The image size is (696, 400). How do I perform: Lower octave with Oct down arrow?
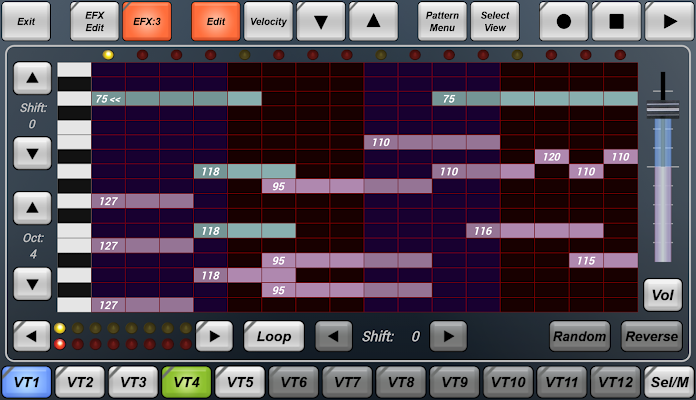[x=32, y=284]
